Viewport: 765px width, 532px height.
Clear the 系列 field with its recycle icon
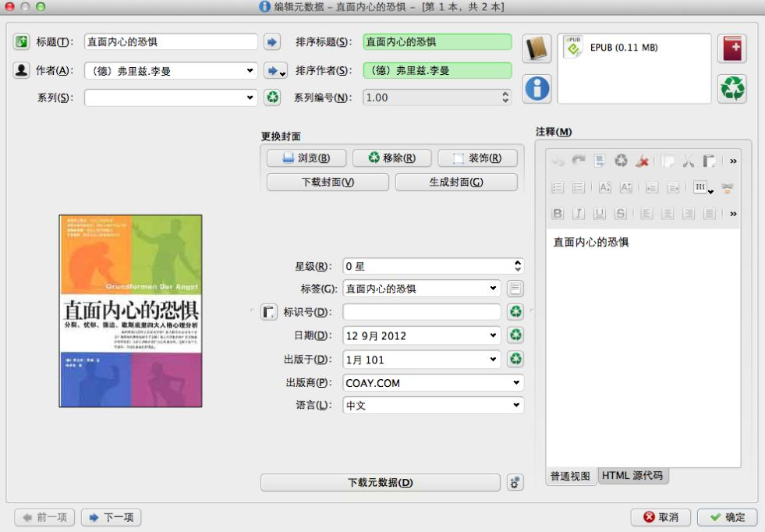pyautogui.click(x=272, y=98)
